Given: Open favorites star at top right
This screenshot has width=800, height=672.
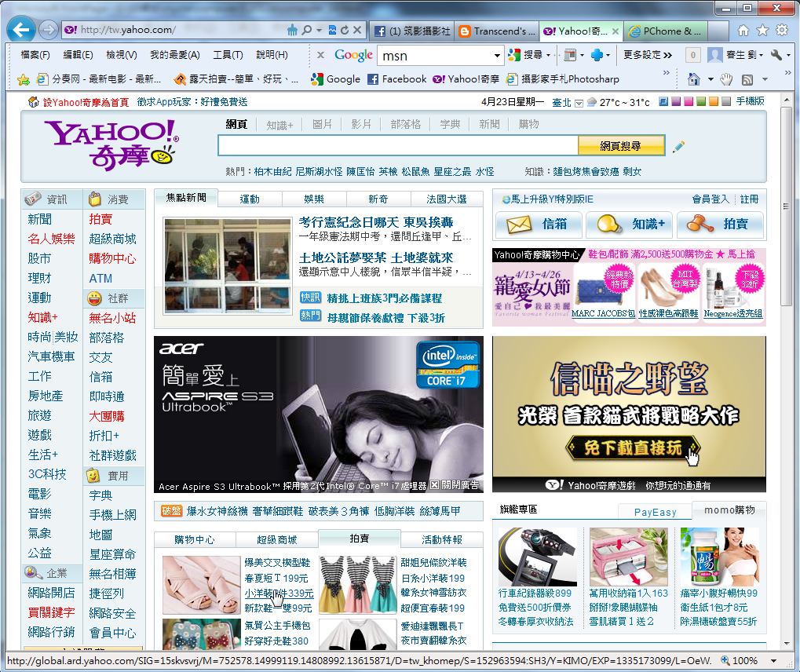Looking at the screenshot, I should (763, 31).
